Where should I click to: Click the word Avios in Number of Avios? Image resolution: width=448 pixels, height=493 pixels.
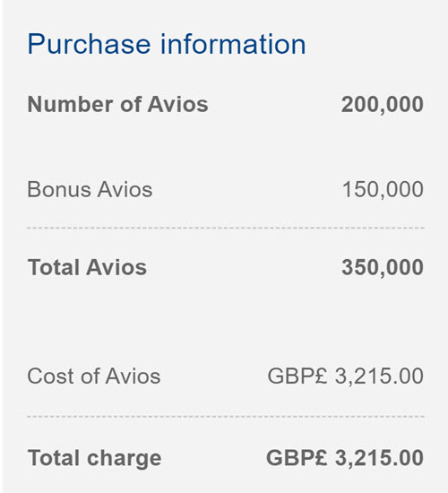(x=178, y=104)
